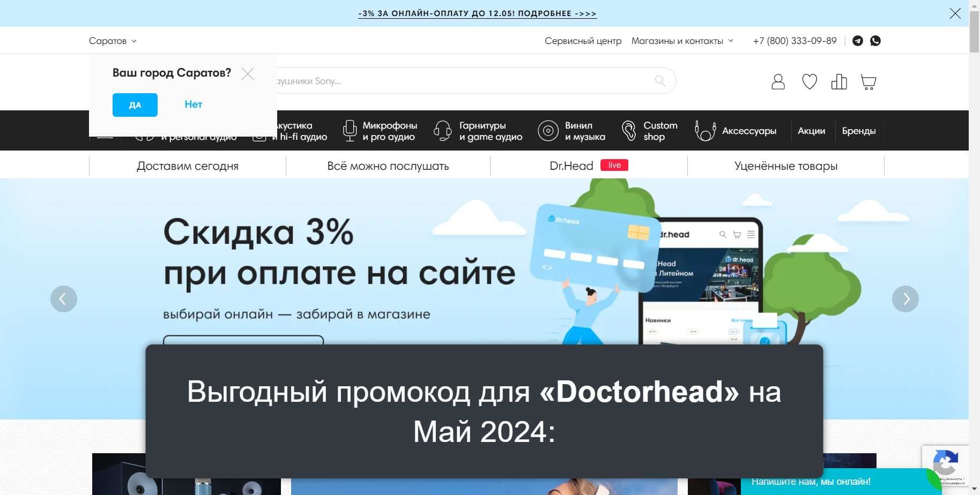Go to next banner slide
The image size is (980, 495).
coord(905,299)
